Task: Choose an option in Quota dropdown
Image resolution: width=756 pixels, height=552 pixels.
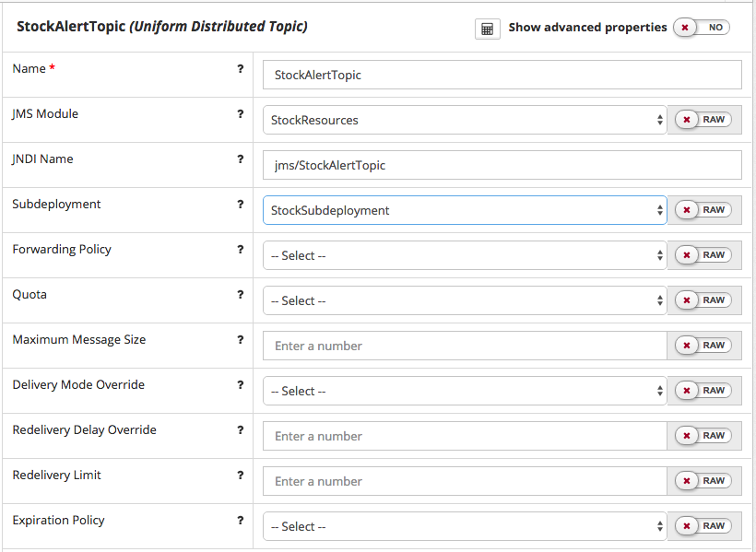Action: (x=464, y=300)
